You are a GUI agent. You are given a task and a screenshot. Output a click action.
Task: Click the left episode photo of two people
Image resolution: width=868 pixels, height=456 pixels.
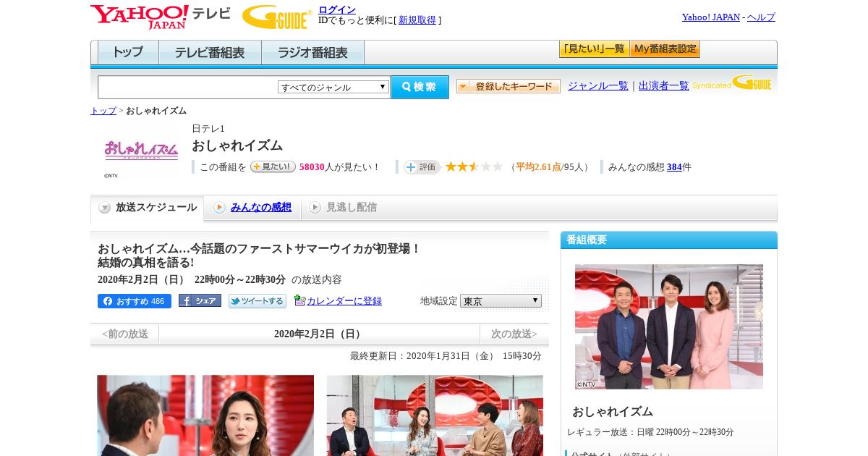click(205, 415)
